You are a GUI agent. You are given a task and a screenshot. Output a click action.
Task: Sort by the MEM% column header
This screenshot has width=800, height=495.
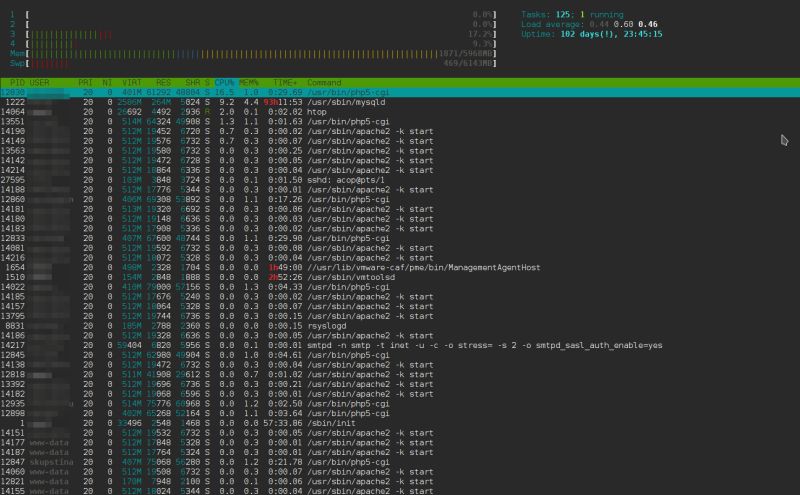[249, 83]
